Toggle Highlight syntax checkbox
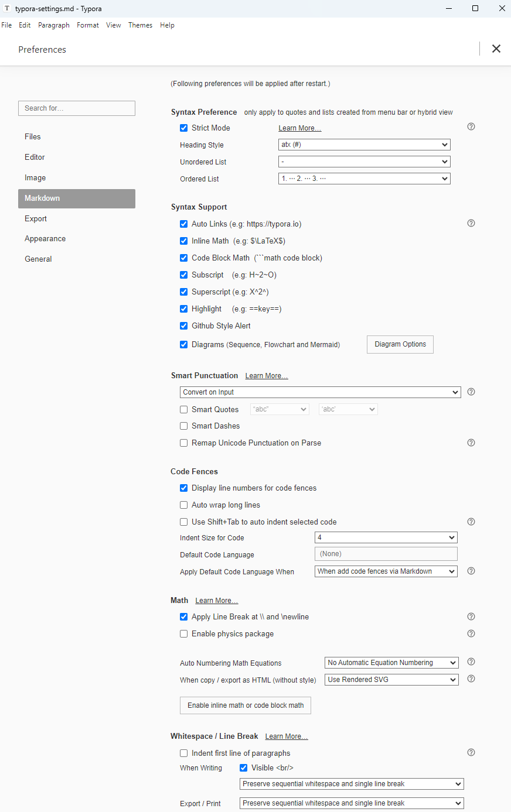 pyautogui.click(x=183, y=309)
